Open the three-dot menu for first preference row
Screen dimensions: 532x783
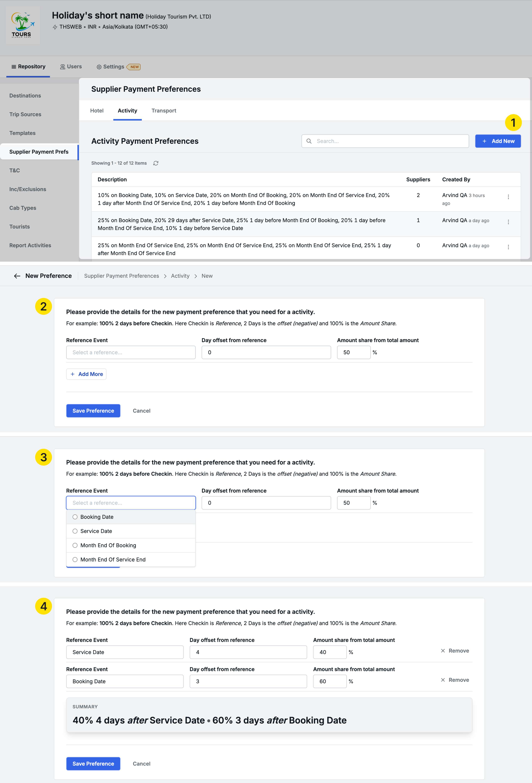(508, 197)
